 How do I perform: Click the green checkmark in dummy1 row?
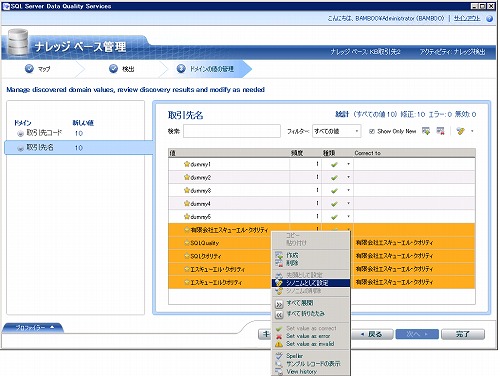[334, 164]
